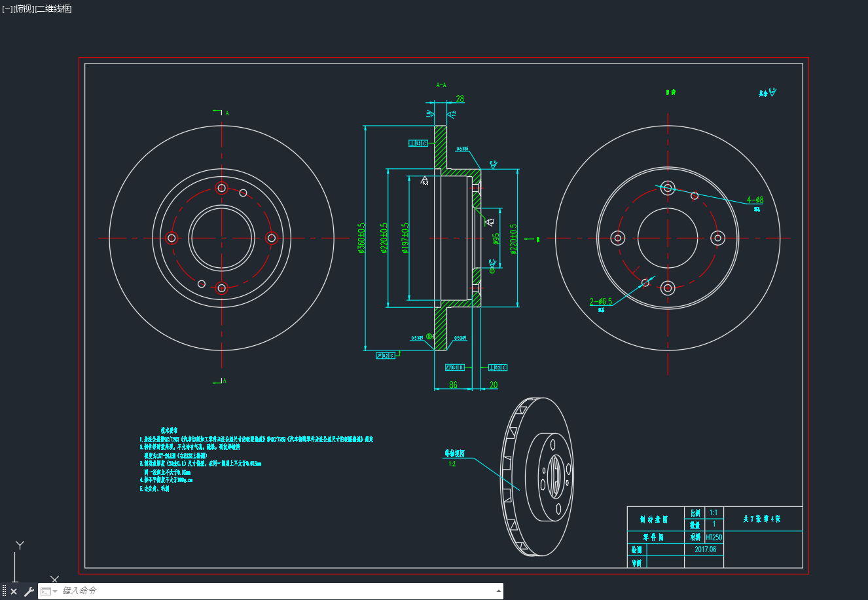868x600 pixels.
Task: Select the ø197±0.5 diameter dimension
Action: (405, 238)
